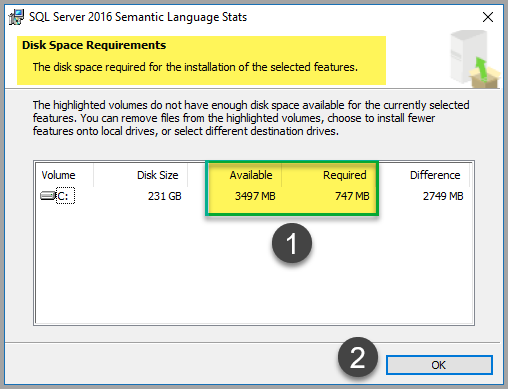Viewport: 508px width, 389px height.
Task: Click the Disk Space Requirements heading
Action: tap(94, 45)
